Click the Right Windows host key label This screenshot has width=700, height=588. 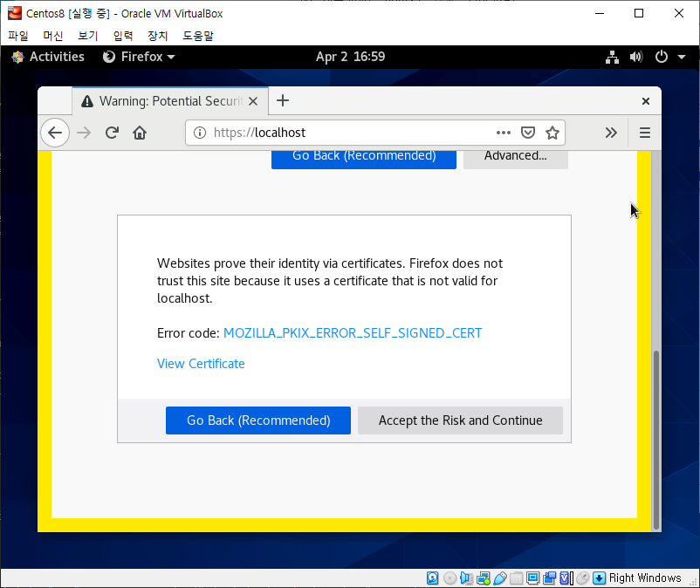pyautogui.click(x=645, y=578)
